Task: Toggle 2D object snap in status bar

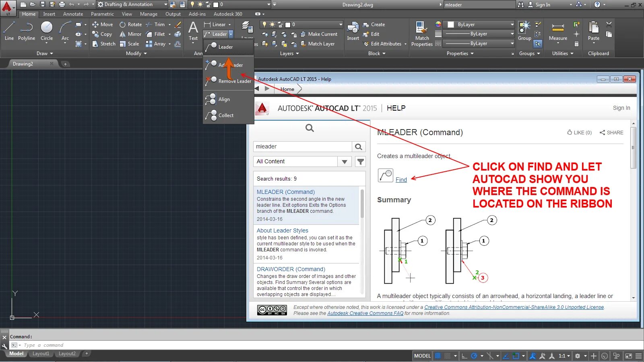Action: pyautogui.click(x=516, y=356)
